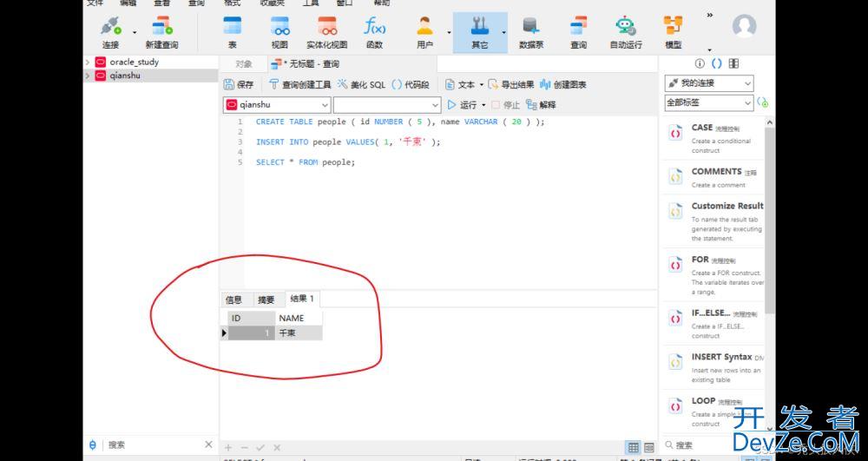This screenshot has height=461, width=868.
Task: Select the 其它 (Others) toolbar icon
Action: [479, 33]
